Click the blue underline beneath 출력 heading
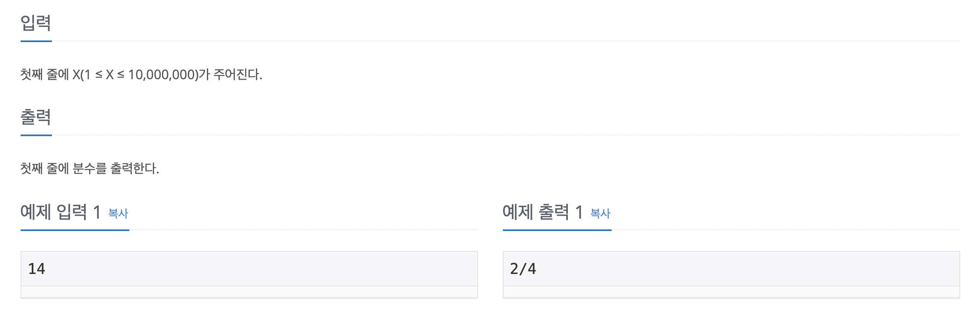This screenshot has width=980, height=321. pyautogui.click(x=36, y=135)
